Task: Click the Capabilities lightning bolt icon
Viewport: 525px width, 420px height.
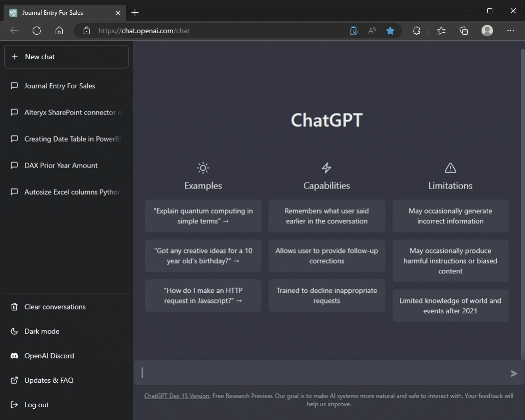Action: [326, 168]
